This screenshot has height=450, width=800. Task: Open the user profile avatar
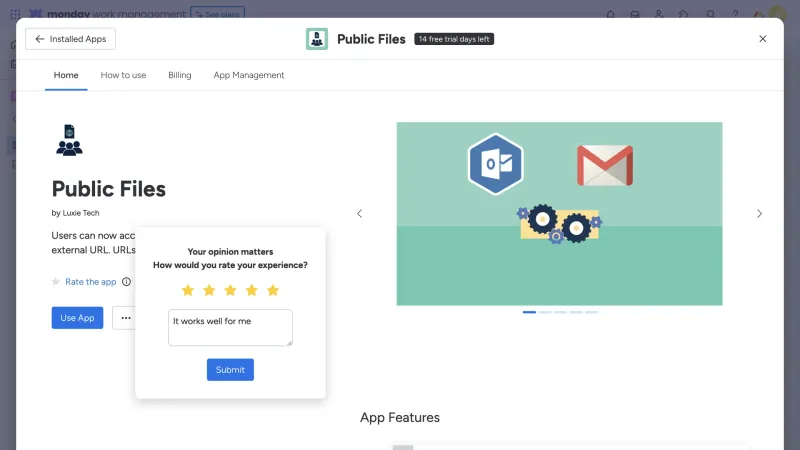tap(778, 13)
